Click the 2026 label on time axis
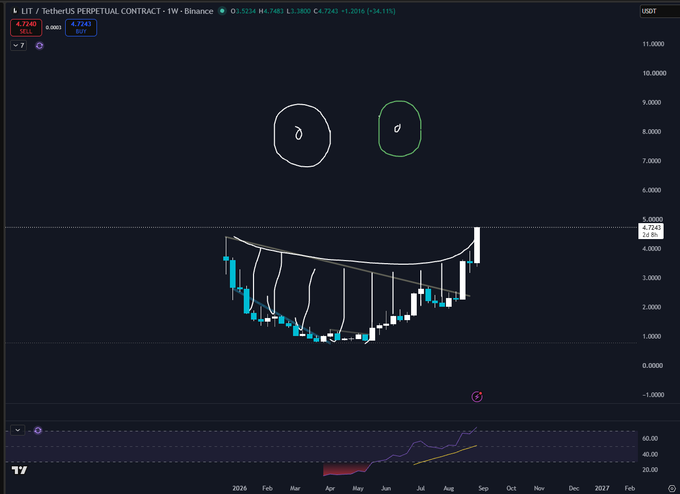Image resolution: width=680 pixels, height=494 pixels. click(x=239, y=488)
